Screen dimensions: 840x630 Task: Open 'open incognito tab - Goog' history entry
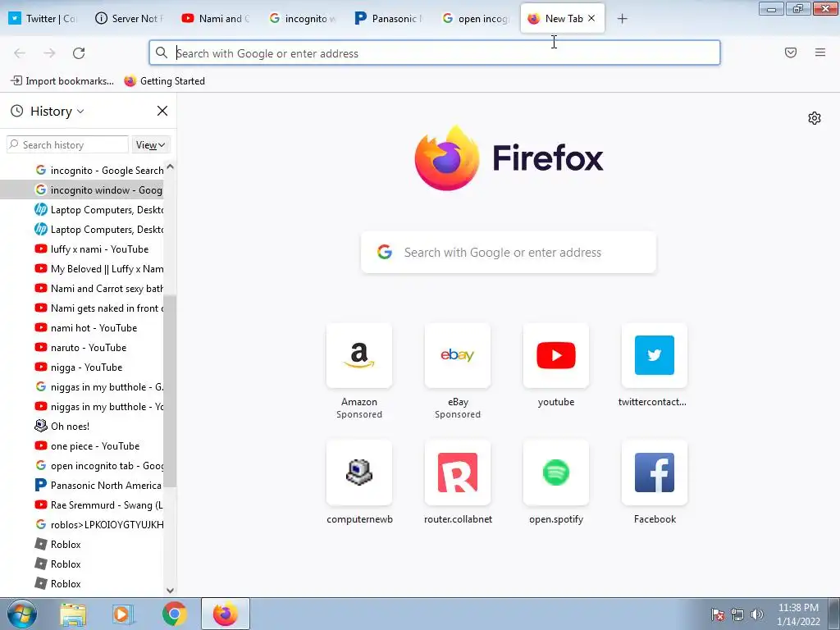(99, 466)
